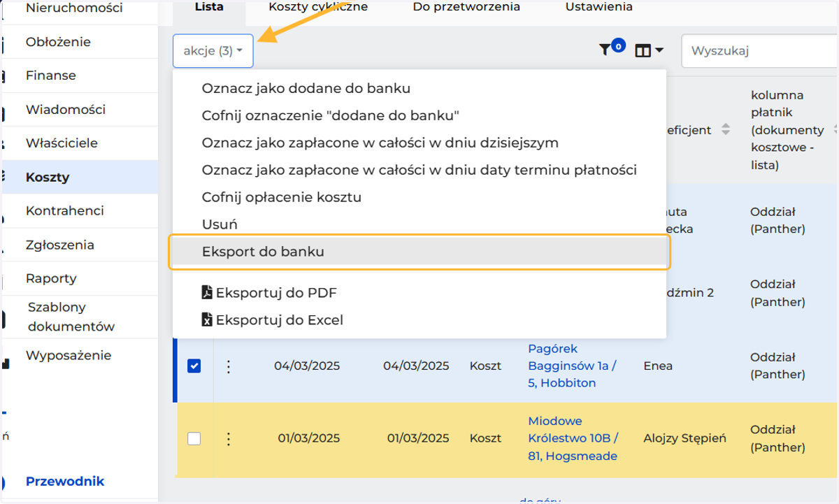The image size is (839, 504).
Task: Click the first 04/03/2025 date in Enea row
Action: [x=307, y=366]
